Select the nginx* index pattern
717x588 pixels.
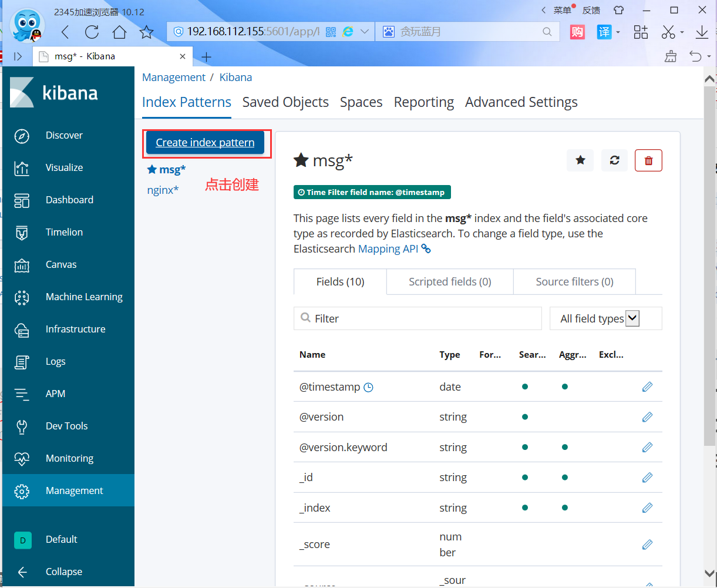pyautogui.click(x=163, y=190)
